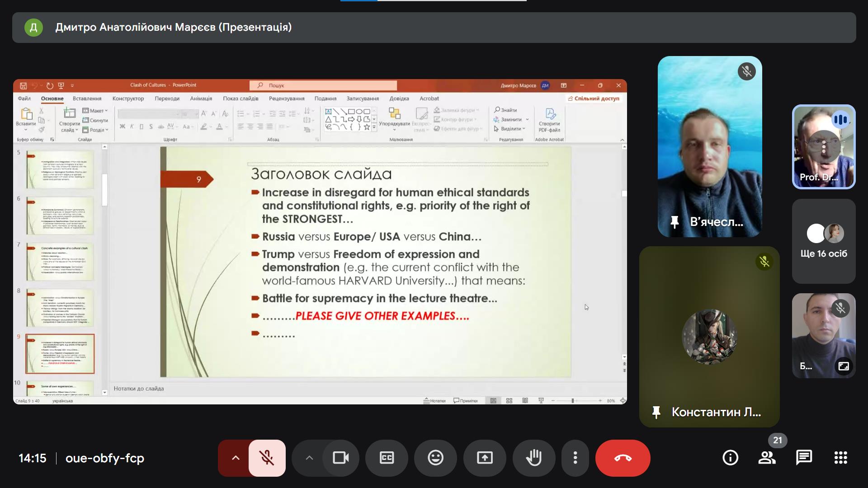This screenshot has width=868, height=488.
Task: Raise your hand in the meeting
Action: coord(534,458)
